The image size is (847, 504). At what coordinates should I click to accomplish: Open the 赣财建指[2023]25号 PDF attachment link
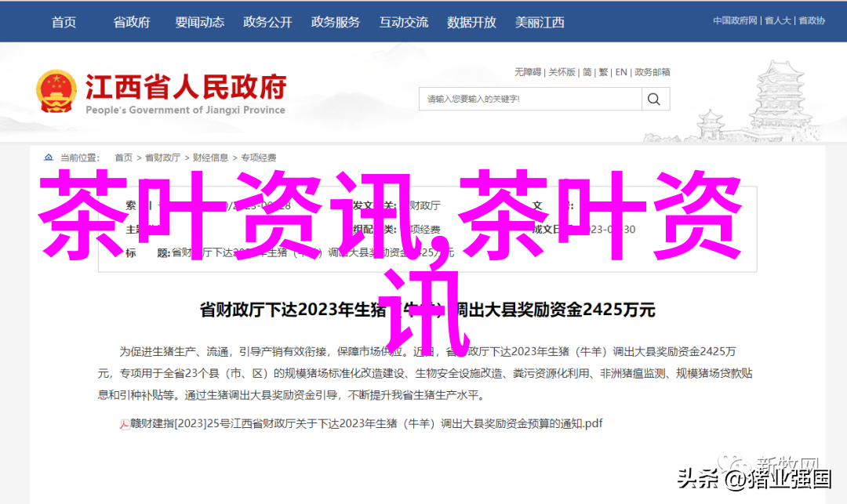click(x=365, y=423)
